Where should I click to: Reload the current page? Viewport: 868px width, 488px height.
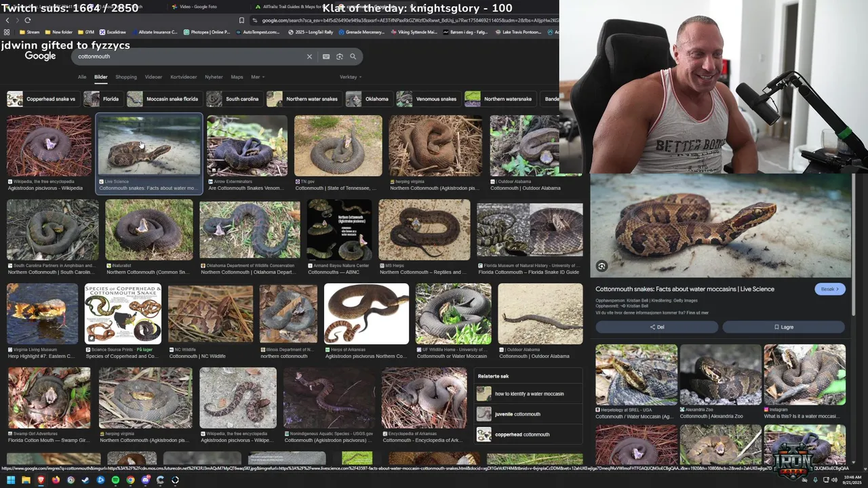(x=27, y=20)
